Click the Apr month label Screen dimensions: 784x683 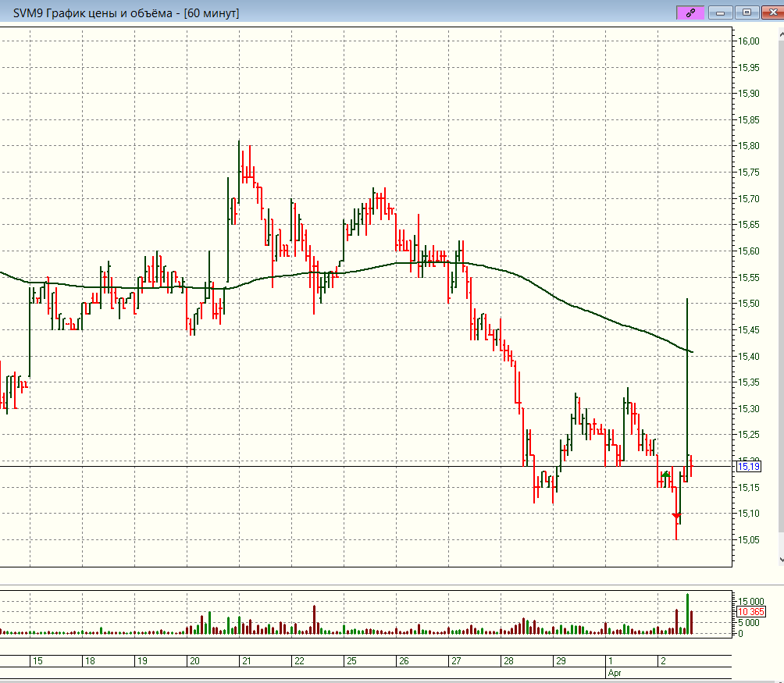pos(615,672)
